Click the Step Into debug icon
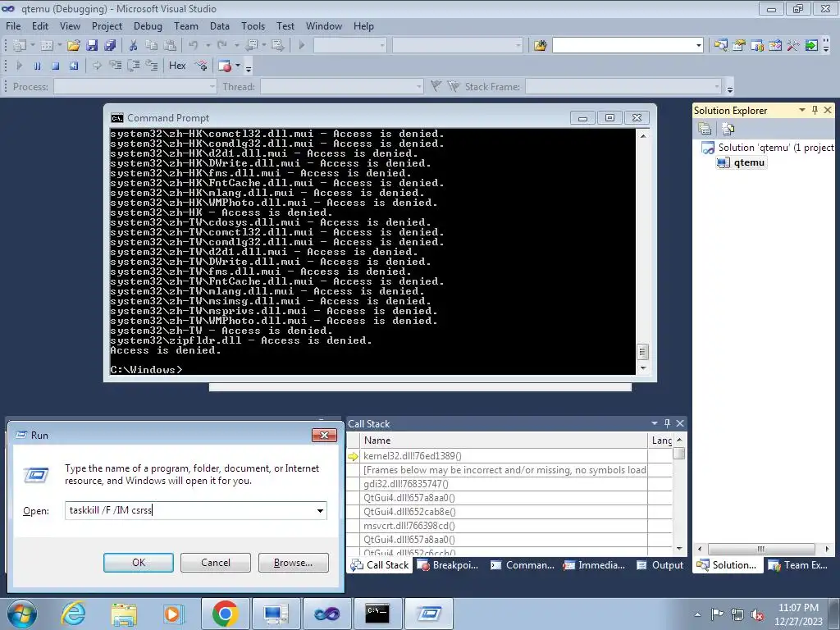The image size is (840, 630). coord(115,66)
